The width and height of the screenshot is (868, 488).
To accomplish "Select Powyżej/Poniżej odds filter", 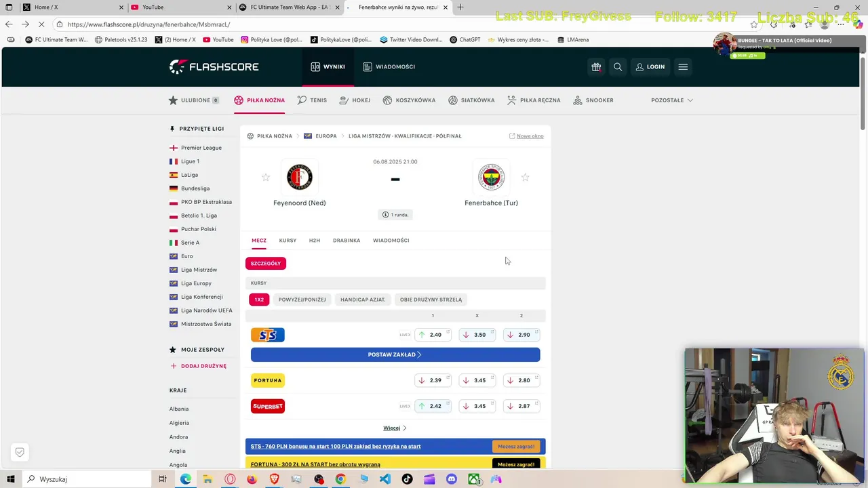I will click(x=302, y=300).
